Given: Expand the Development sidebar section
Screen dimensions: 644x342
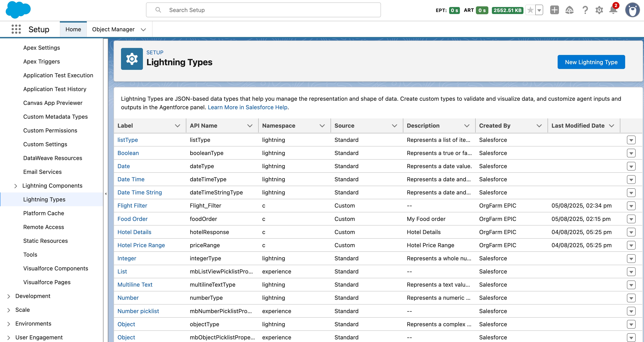Looking at the screenshot, I should point(9,296).
